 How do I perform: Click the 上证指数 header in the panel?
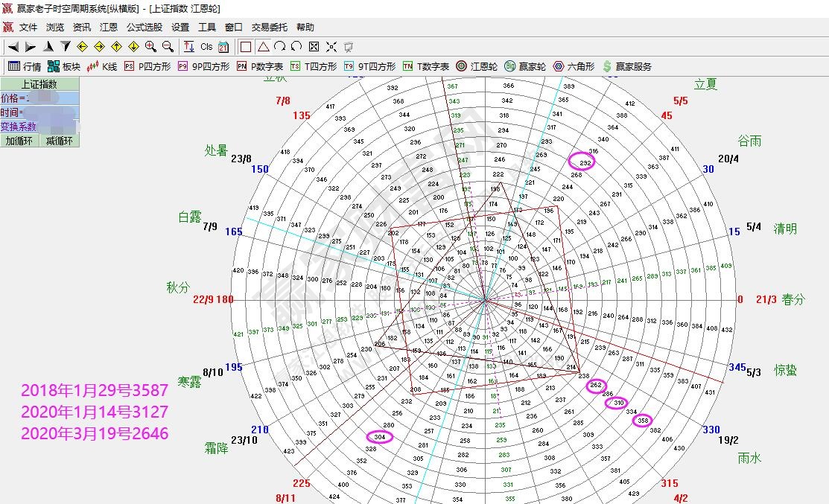(x=39, y=84)
